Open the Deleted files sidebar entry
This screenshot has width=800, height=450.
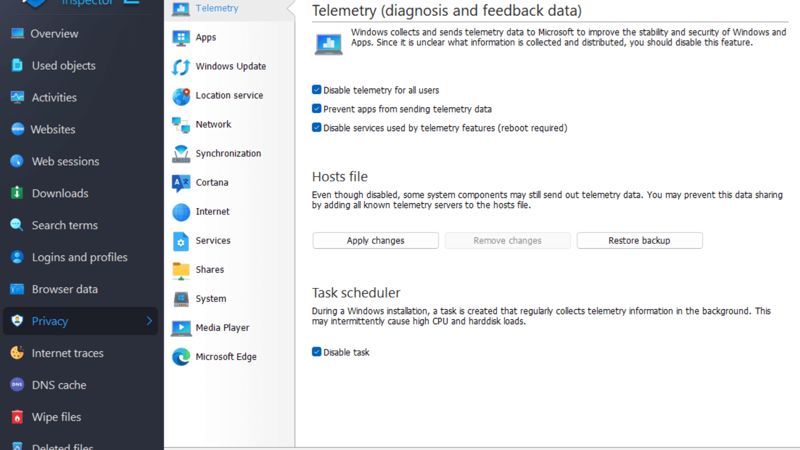click(x=62, y=445)
